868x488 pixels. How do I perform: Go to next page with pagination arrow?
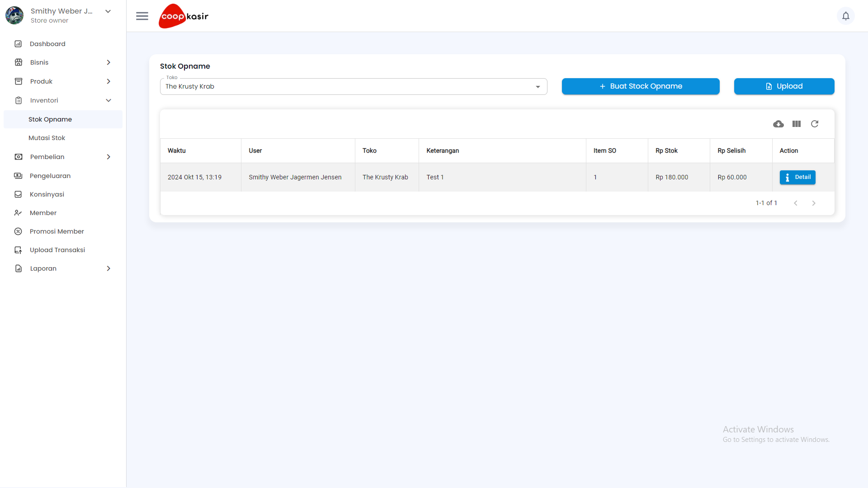pyautogui.click(x=814, y=203)
